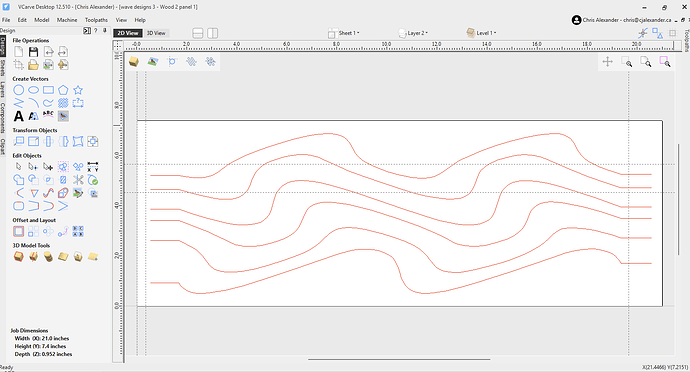
Task: Select the Text on Curve tool
Action: (48, 116)
